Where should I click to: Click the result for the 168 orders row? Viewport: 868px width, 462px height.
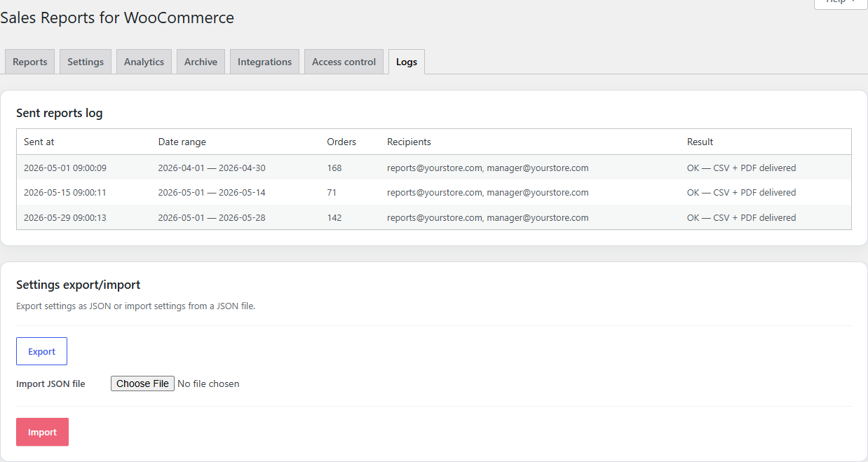point(742,168)
